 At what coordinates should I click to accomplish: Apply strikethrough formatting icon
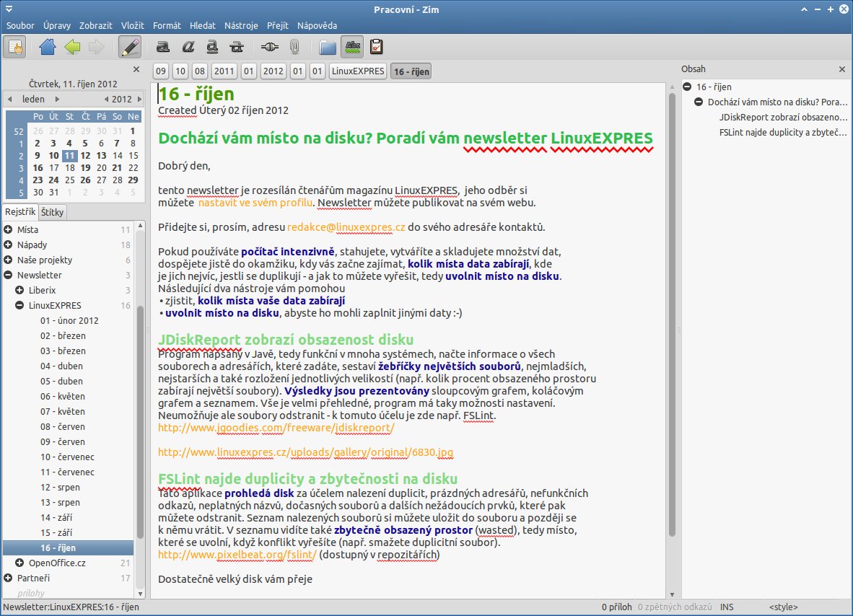tap(237, 48)
